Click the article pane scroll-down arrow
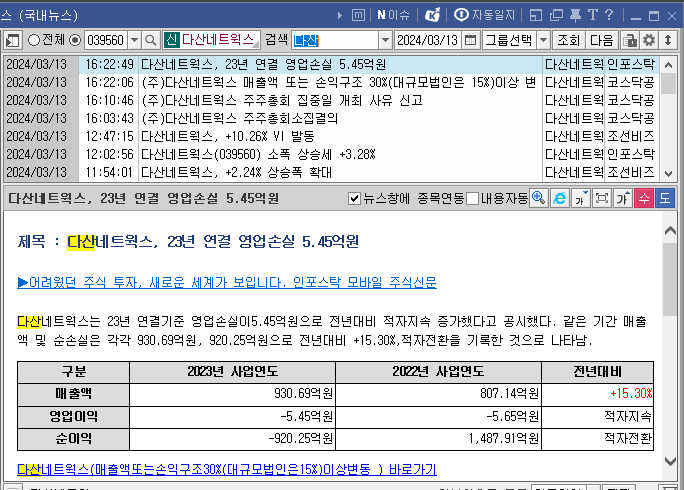 [x=670, y=460]
